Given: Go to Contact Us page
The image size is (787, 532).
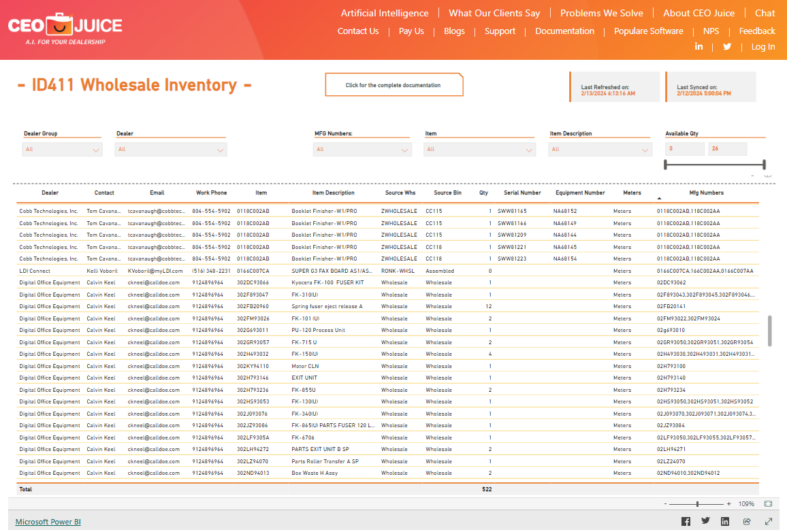Looking at the screenshot, I should (x=358, y=31).
